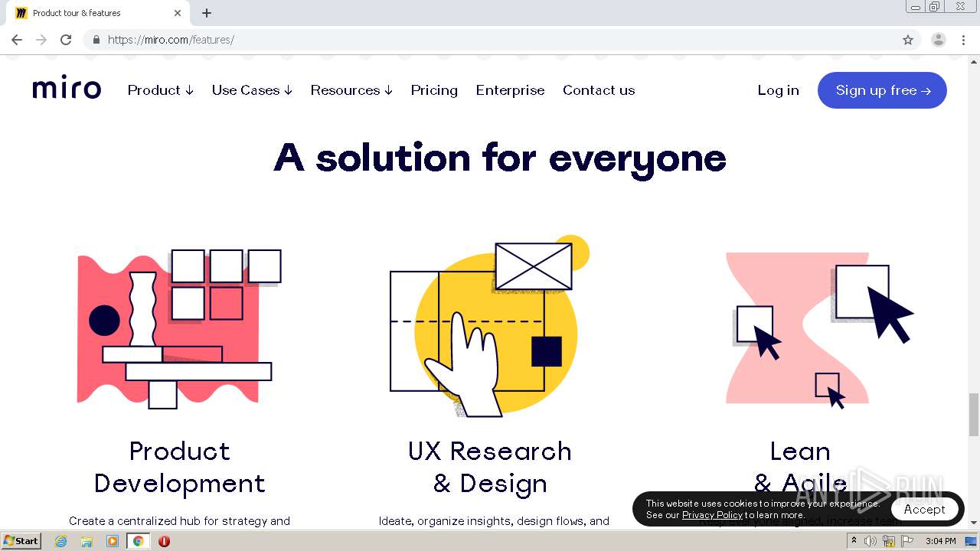Open a new browser tab
This screenshot has width=980, height=551.
click(207, 13)
